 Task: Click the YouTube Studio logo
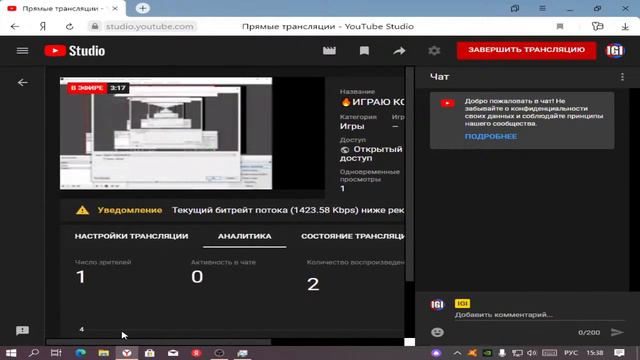pyautogui.click(x=75, y=51)
